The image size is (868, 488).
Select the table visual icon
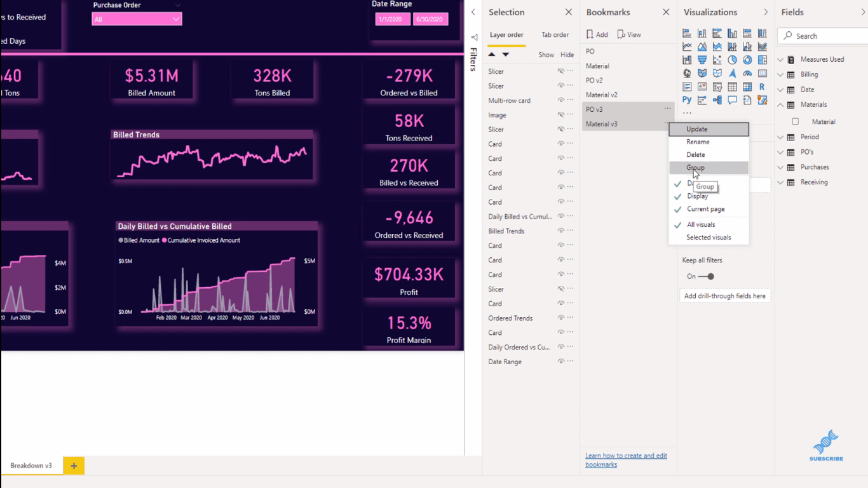(732, 86)
